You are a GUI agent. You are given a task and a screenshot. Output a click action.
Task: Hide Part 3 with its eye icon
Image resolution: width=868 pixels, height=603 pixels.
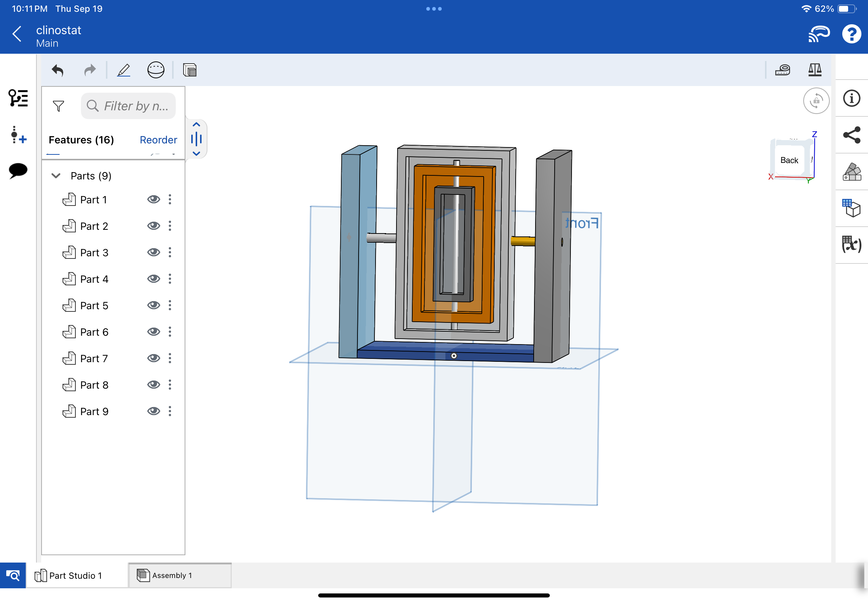[153, 252]
